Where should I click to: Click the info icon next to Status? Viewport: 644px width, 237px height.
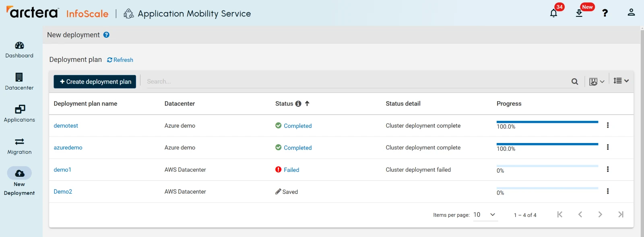pos(298,104)
